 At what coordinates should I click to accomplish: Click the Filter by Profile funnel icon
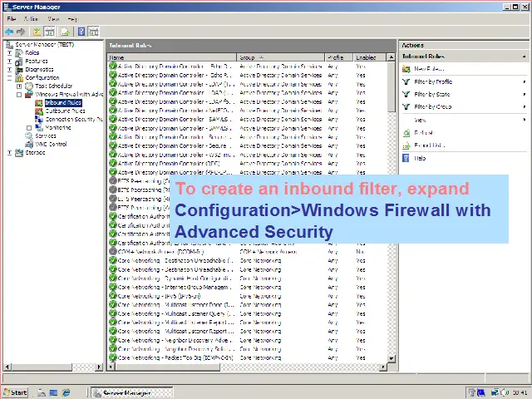pos(406,81)
